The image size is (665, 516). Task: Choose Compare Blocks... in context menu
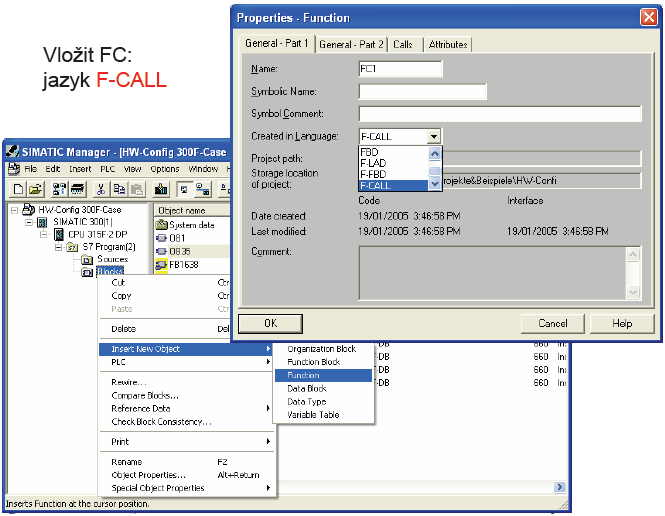pos(186,396)
